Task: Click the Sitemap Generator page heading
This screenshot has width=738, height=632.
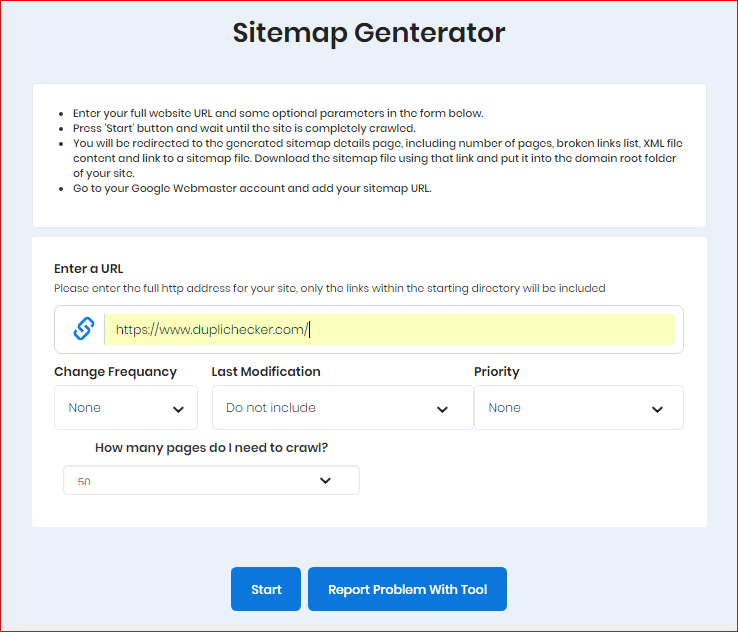Action: 369,33
